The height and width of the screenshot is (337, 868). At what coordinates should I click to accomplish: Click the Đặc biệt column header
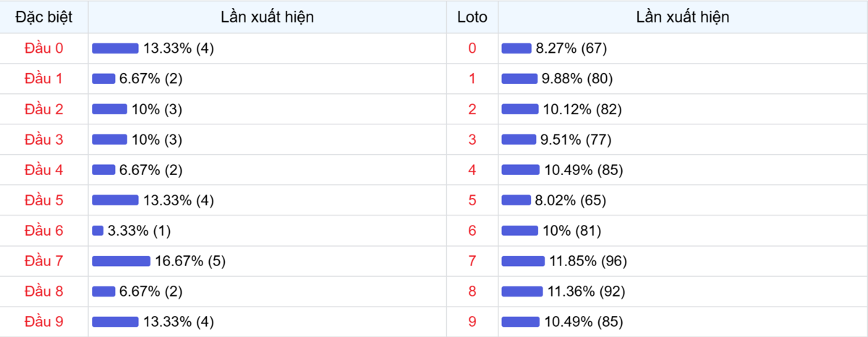click(44, 17)
